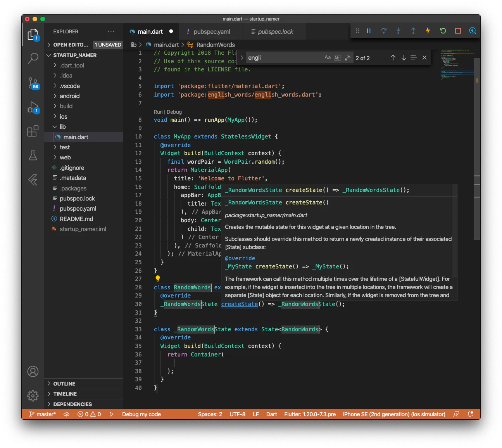
Task: Enable Use Regular Expression in find
Action: tap(347, 58)
